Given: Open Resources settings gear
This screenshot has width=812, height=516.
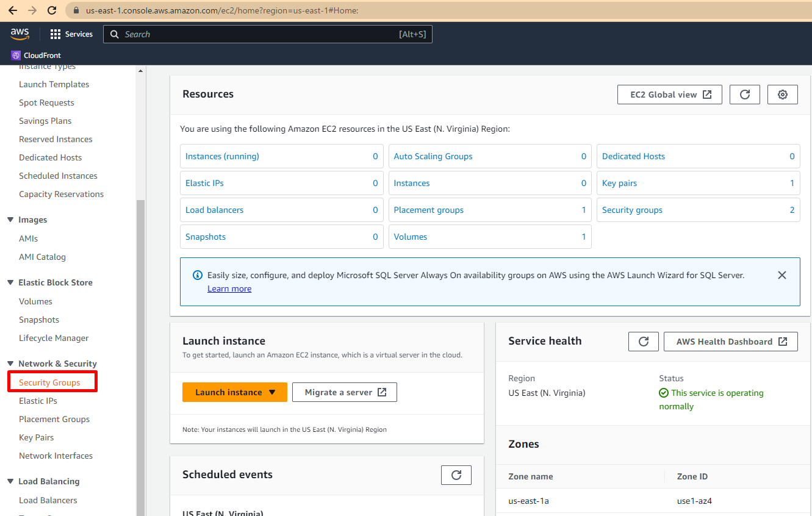Looking at the screenshot, I should 782,95.
